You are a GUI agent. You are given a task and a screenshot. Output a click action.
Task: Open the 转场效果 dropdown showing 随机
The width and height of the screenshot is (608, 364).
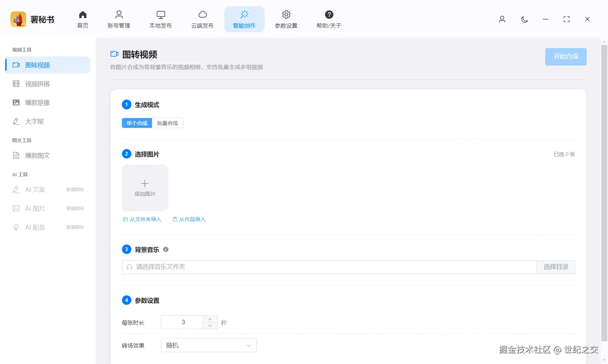point(208,345)
